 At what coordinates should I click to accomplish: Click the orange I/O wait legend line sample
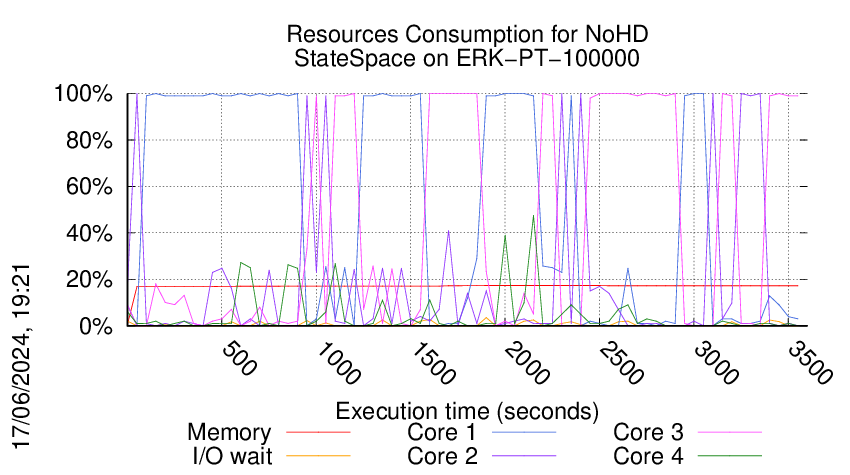tap(318, 455)
